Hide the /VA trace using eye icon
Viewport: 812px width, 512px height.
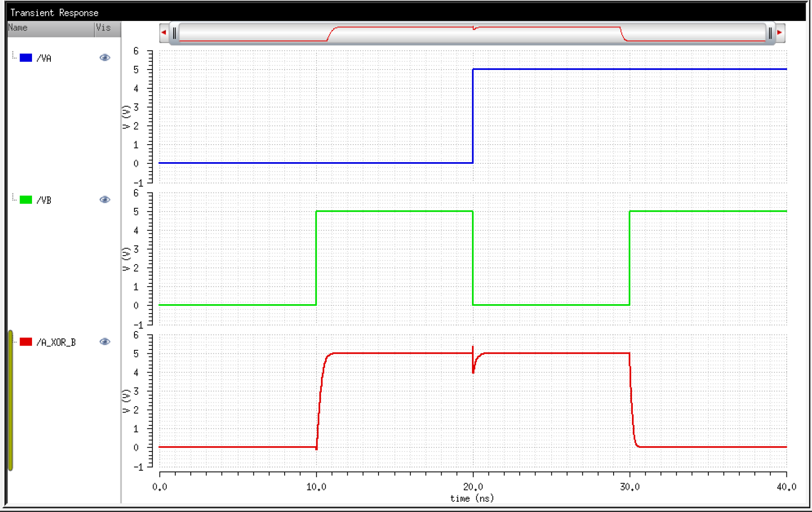(x=105, y=58)
